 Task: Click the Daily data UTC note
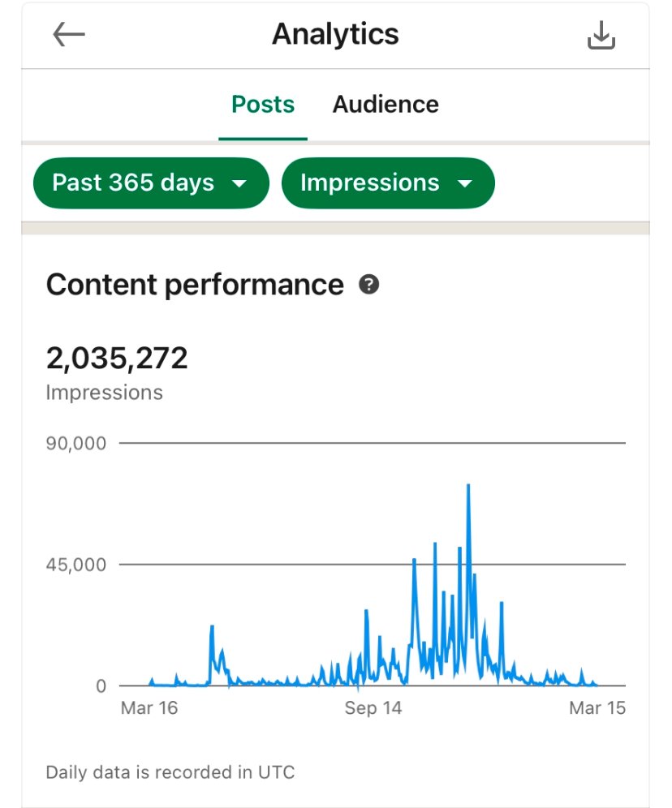click(x=170, y=771)
